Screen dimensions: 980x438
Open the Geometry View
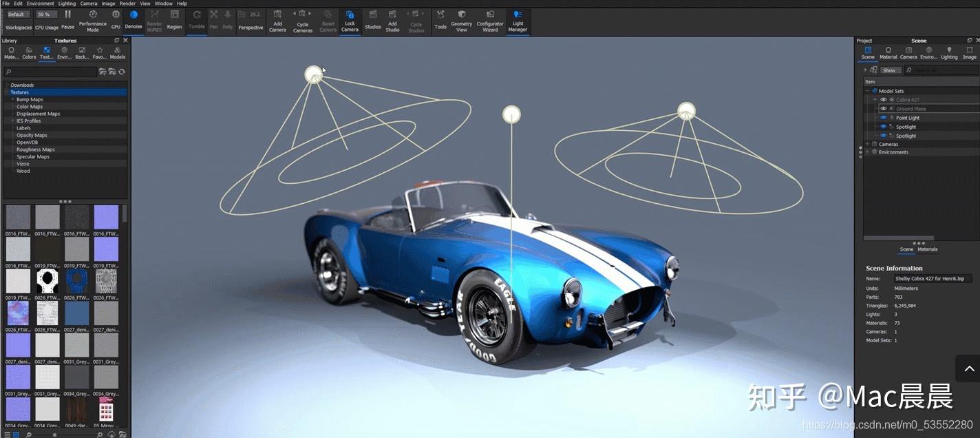(461, 19)
